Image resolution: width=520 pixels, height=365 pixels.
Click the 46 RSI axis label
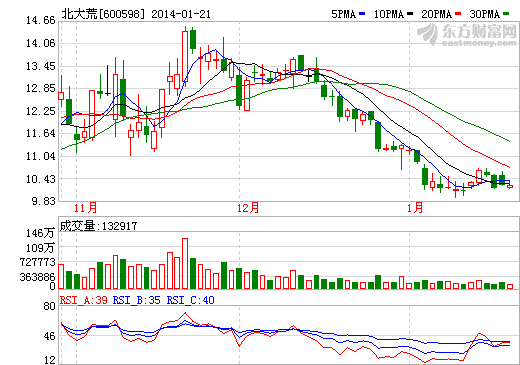click(x=49, y=336)
